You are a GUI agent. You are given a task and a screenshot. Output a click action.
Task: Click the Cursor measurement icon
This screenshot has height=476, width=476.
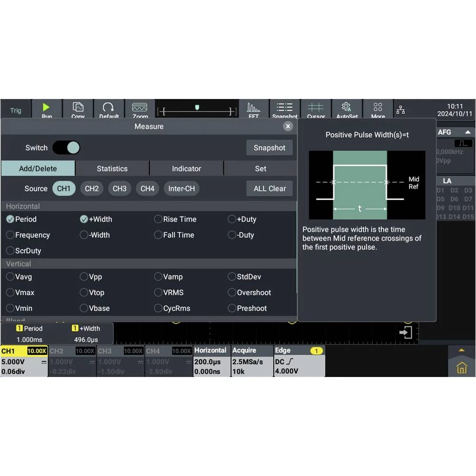(316, 109)
